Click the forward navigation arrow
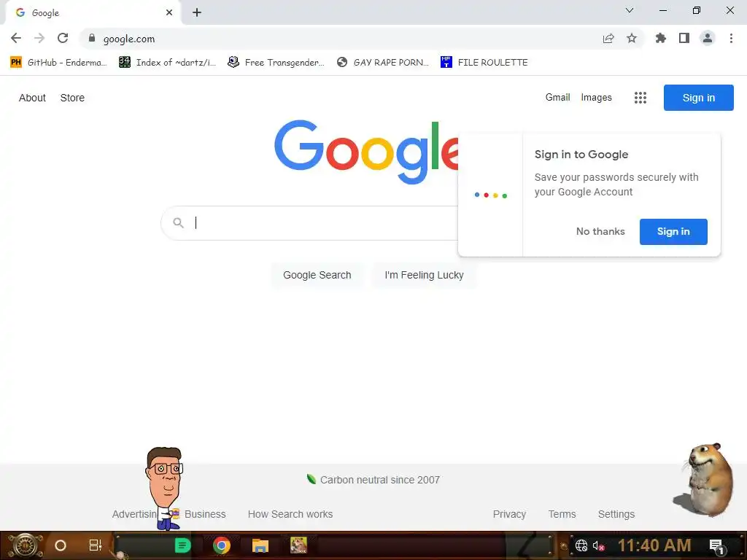The image size is (747, 560). 39,38
